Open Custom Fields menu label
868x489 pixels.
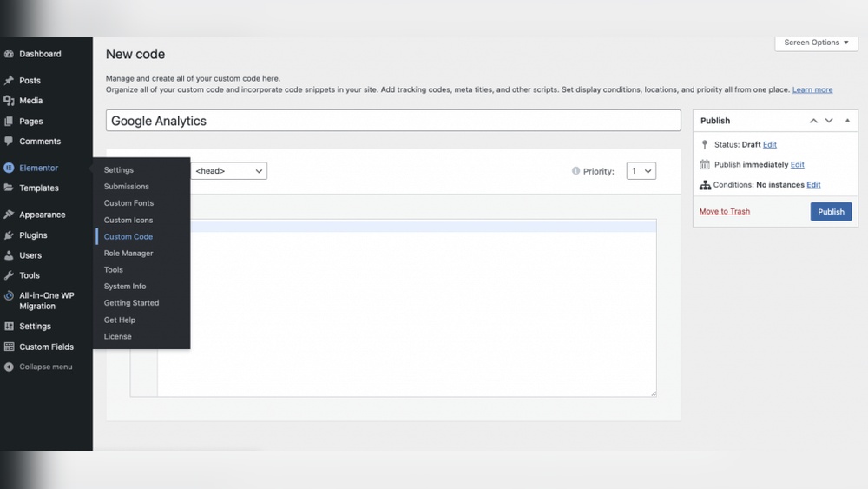[47, 347]
